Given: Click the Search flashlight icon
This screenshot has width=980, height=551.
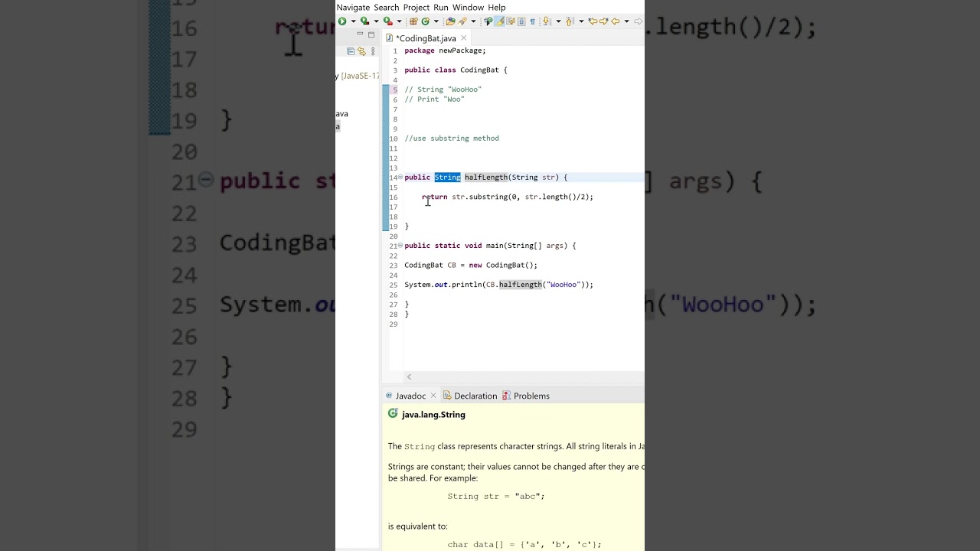Looking at the screenshot, I should click(462, 21).
